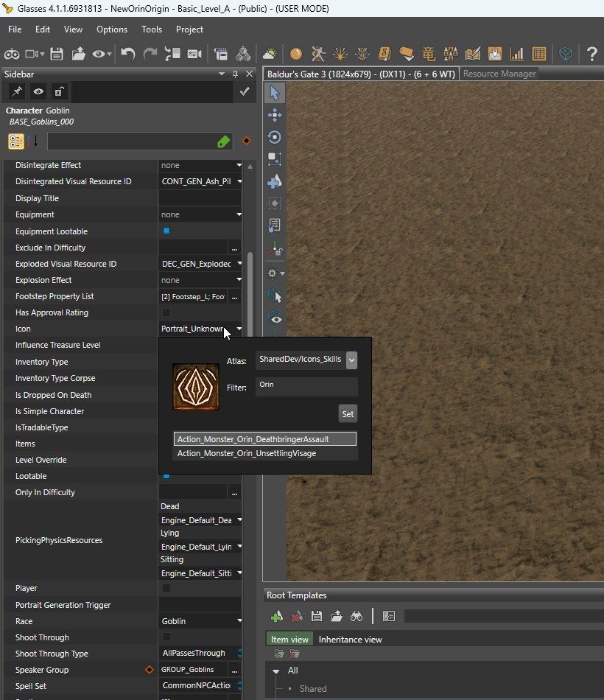Open the Edit menu
Image resolution: width=604 pixels, height=700 pixels.
pos(43,29)
